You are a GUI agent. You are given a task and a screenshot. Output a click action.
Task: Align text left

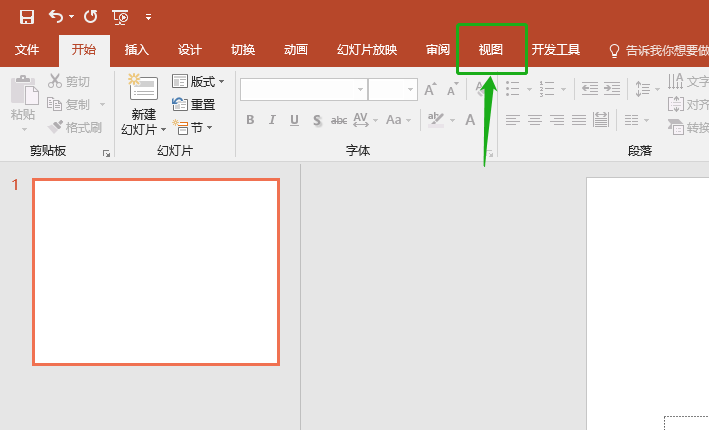513,120
